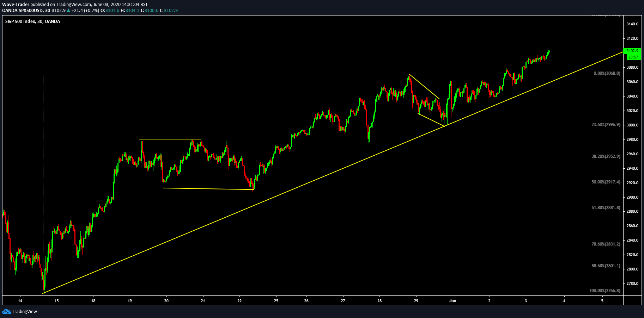This screenshot has width=644, height=318.
Task: Click the 2940.0 price axis label
Action: (x=633, y=168)
